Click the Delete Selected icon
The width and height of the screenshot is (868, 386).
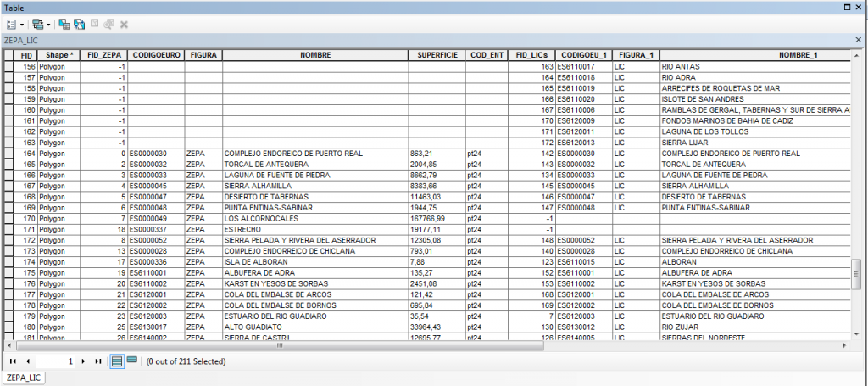click(124, 25)
